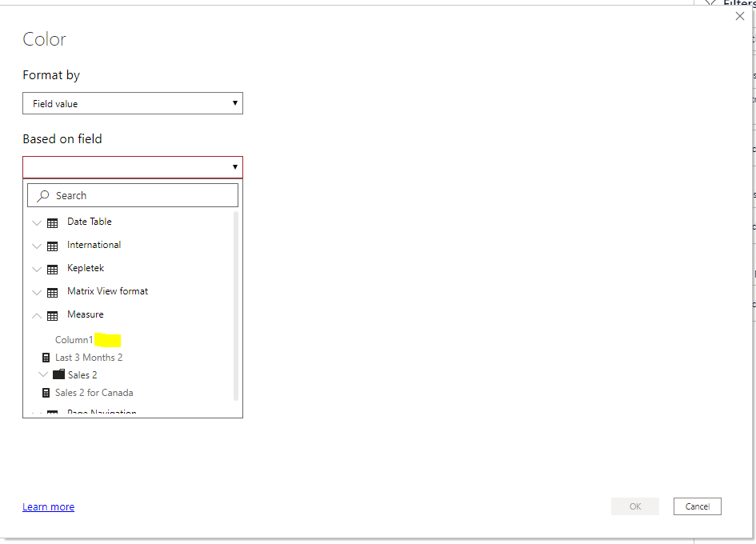Click the Cancel button
Image resolution: width=756 pixels, height=544 pixels.
point(697,506)
